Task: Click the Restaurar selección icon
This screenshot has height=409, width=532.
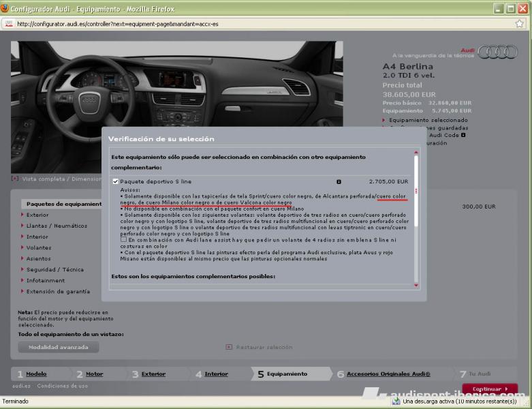Action: tap(229, 347)
